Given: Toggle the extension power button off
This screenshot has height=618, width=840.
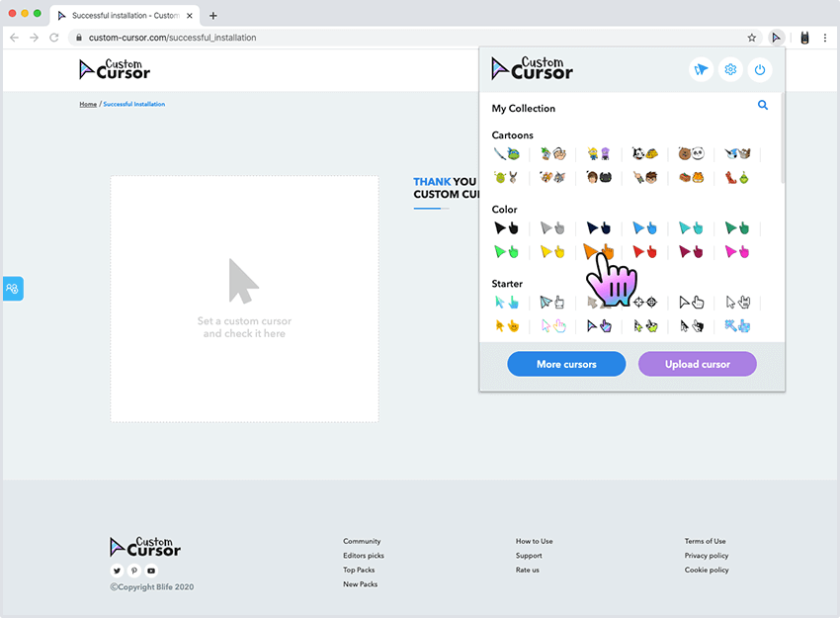Looking at the screenshot, I should [x=760, y=69].
